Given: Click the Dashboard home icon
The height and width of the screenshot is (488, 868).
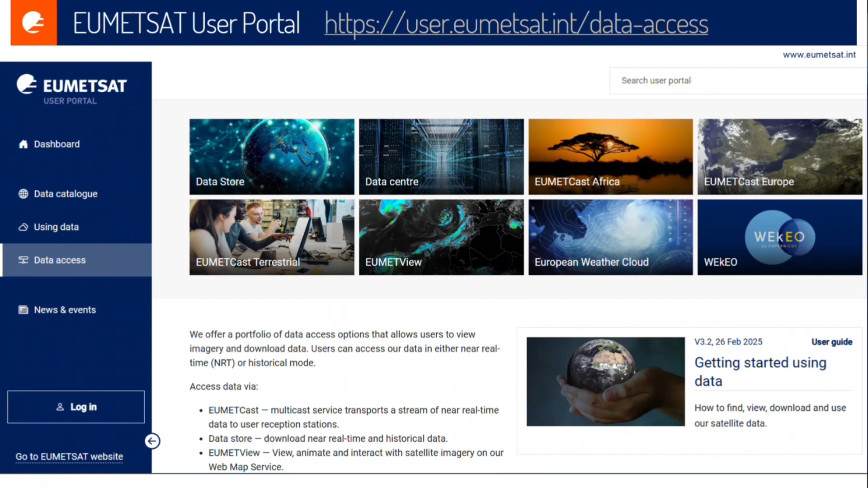Looking at the screenshot, I should (x=23, y=144).
